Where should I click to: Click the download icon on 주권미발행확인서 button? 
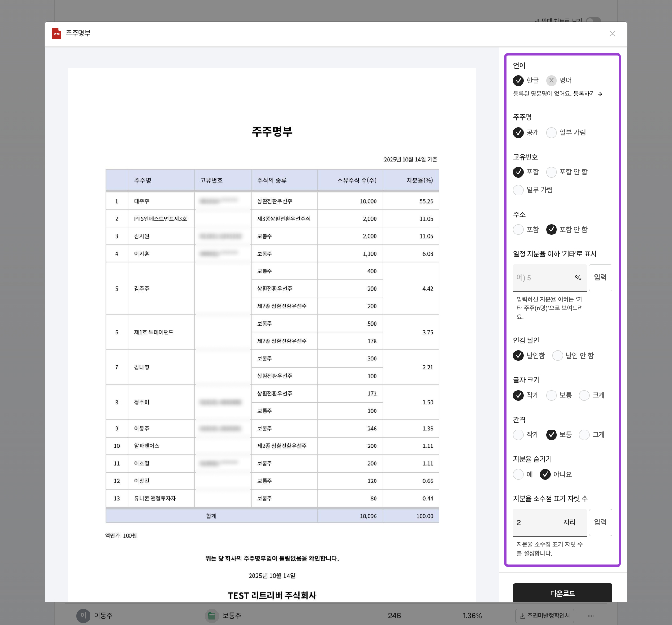[x=523, y=616]
